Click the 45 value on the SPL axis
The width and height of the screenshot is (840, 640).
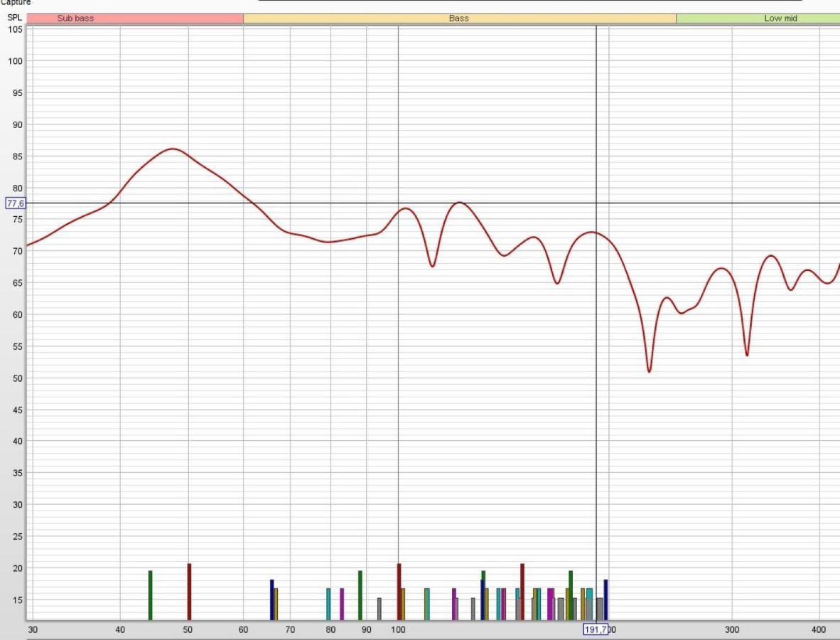pos(18,410)
